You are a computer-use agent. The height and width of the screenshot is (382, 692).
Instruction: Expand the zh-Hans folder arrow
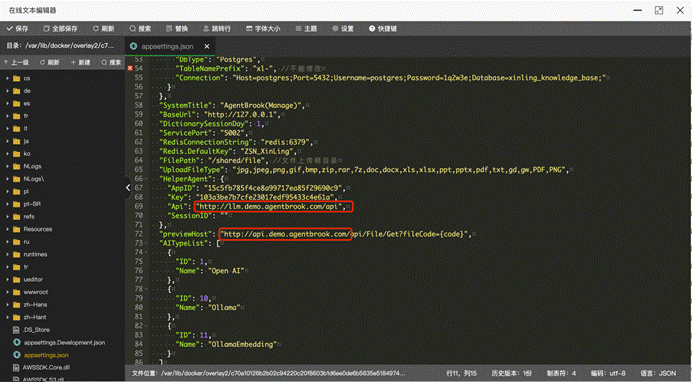(7, 304)
